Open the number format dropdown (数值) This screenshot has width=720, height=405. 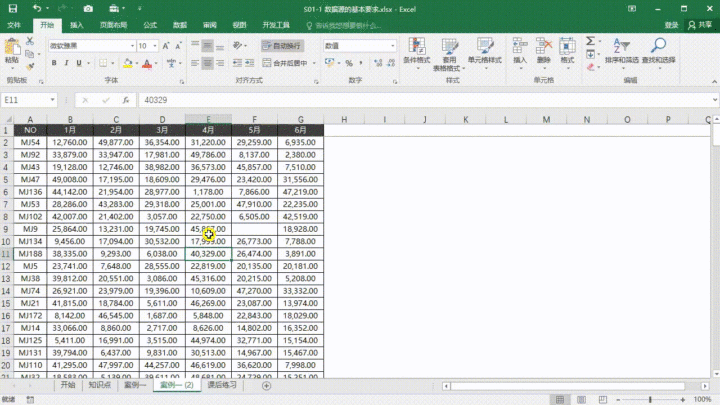(x=393, y=46)
